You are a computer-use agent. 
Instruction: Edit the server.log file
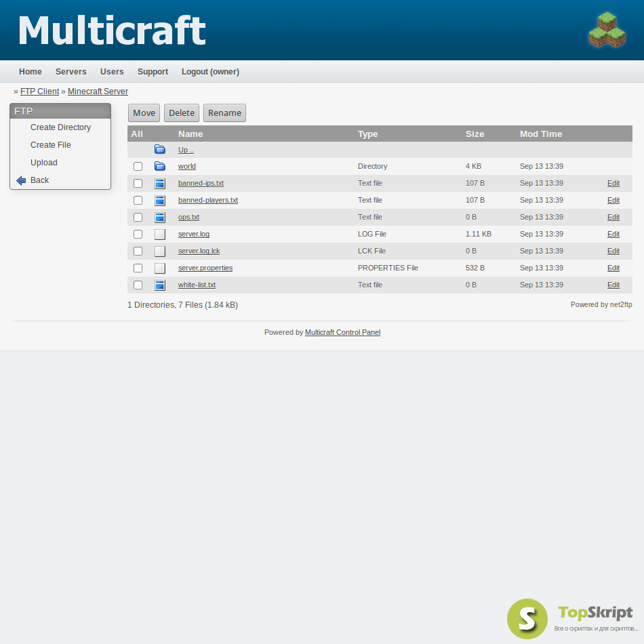tap(613, 234)
